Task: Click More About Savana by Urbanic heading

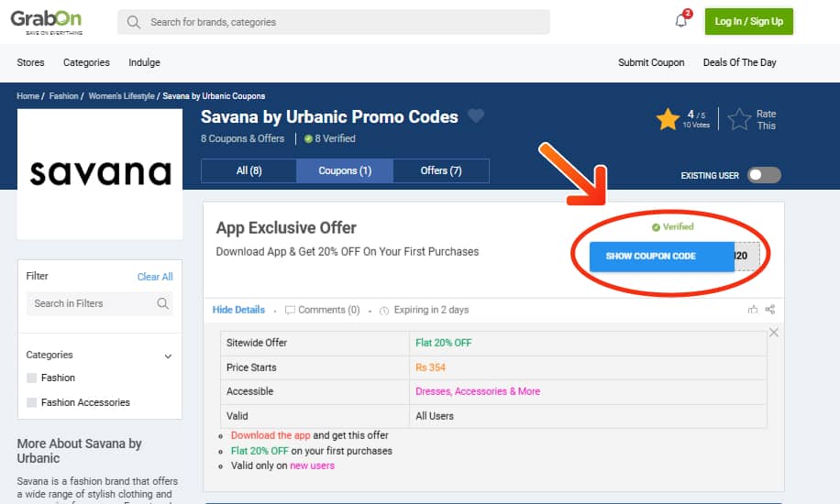Action: (x=79, y=451)
